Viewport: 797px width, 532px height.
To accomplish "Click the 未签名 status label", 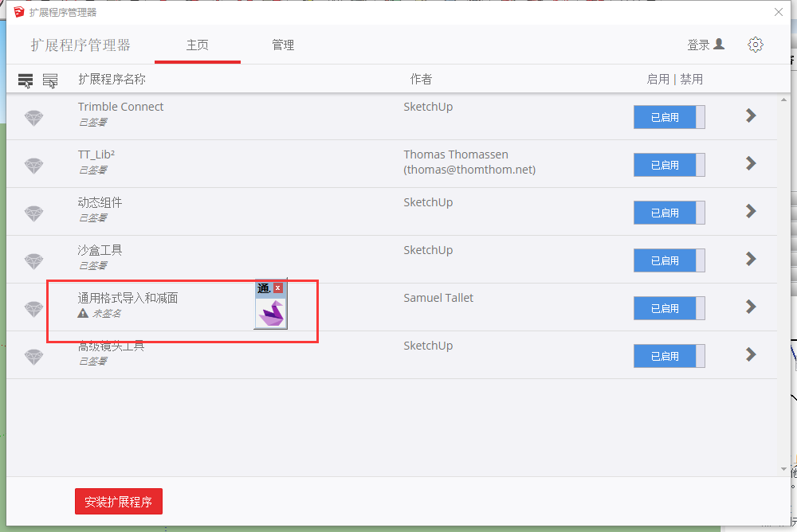I will click(x=107, y=314).
